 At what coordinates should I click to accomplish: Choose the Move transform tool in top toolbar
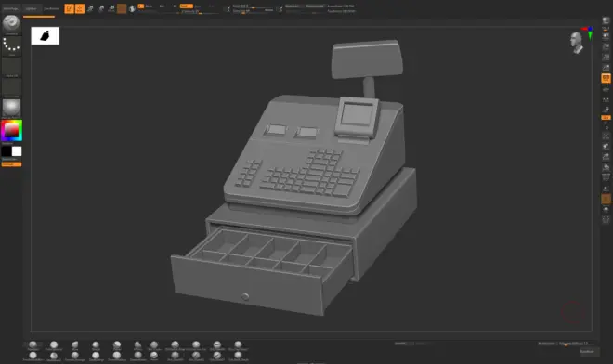[90, 8]
